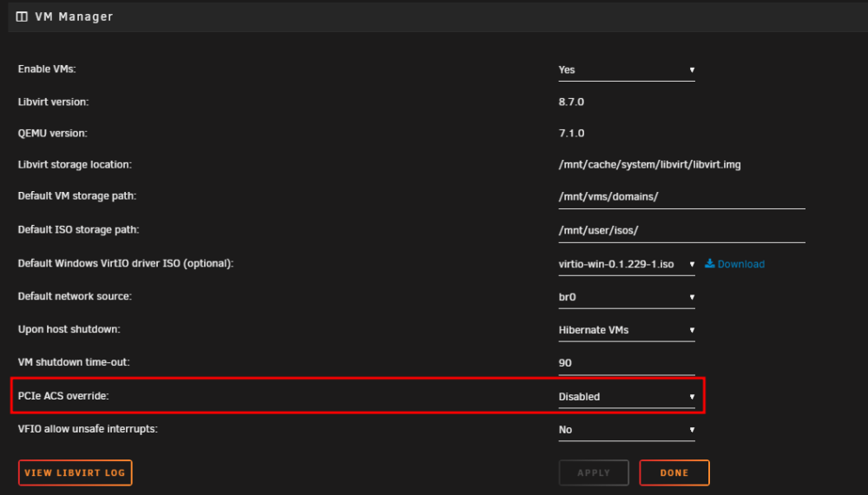This screenshot has width=868, height=495.
Task: Click the Libvirt version value 8.7.0
Action: tap(571, 102)
